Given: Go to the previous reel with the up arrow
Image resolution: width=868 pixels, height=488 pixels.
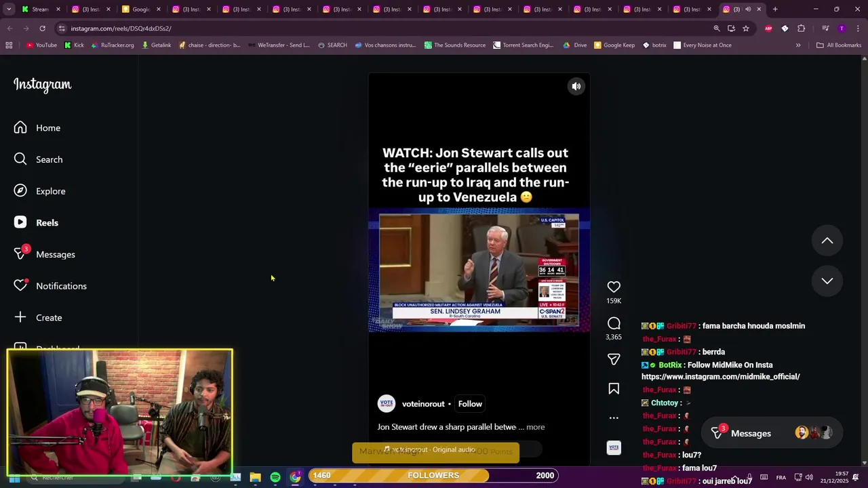Looking at the screenshot, I should (x=827, y=241).
